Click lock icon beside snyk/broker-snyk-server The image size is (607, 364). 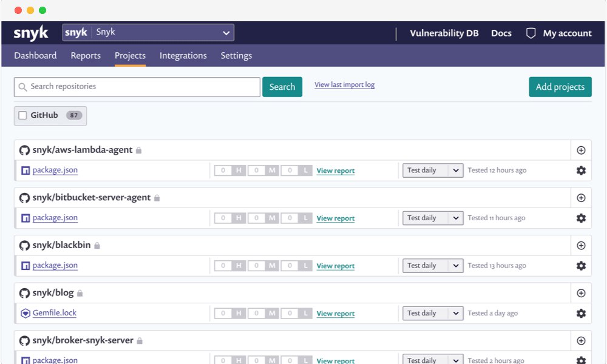point(140,340)
